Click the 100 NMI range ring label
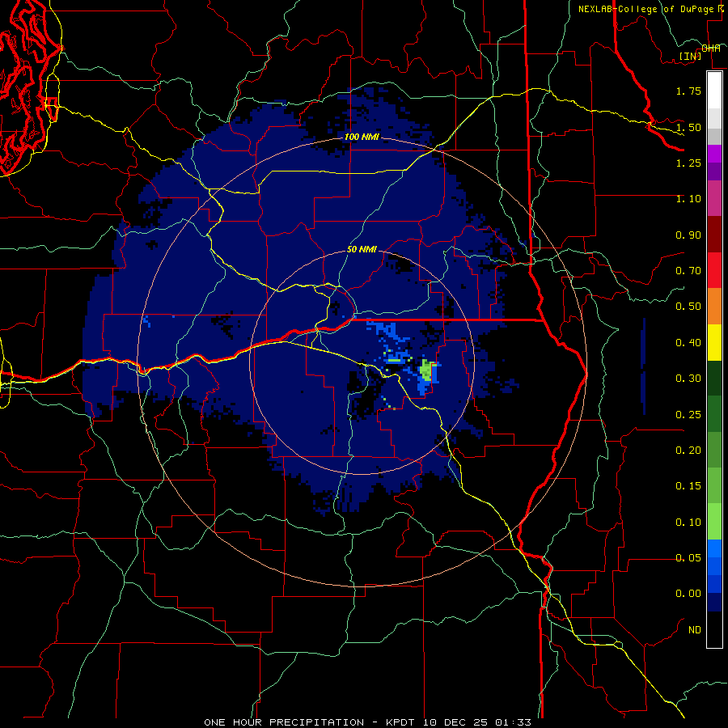 [362, 138]
